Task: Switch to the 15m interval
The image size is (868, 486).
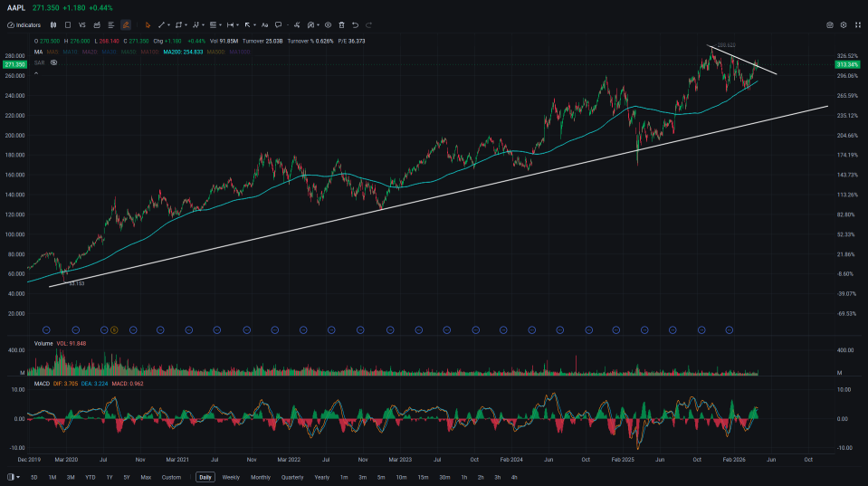Action: point(423,477)
